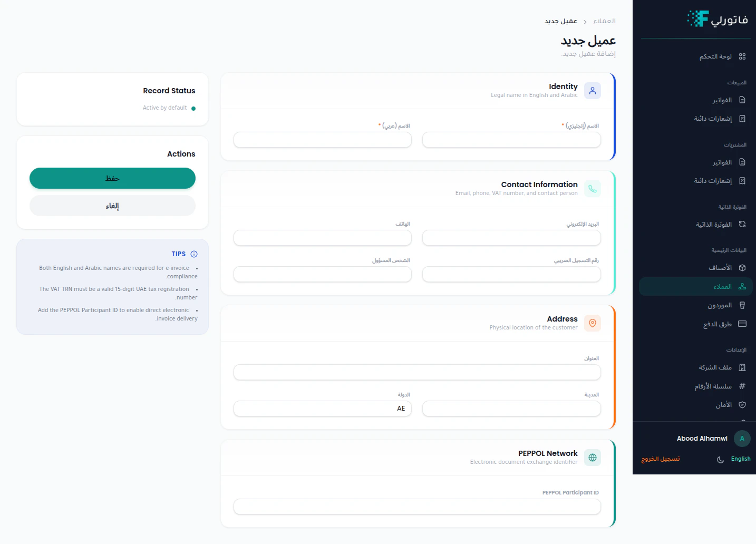
Task: Focus البريد الإلكتروني email field
Action: tap(511, 238)
